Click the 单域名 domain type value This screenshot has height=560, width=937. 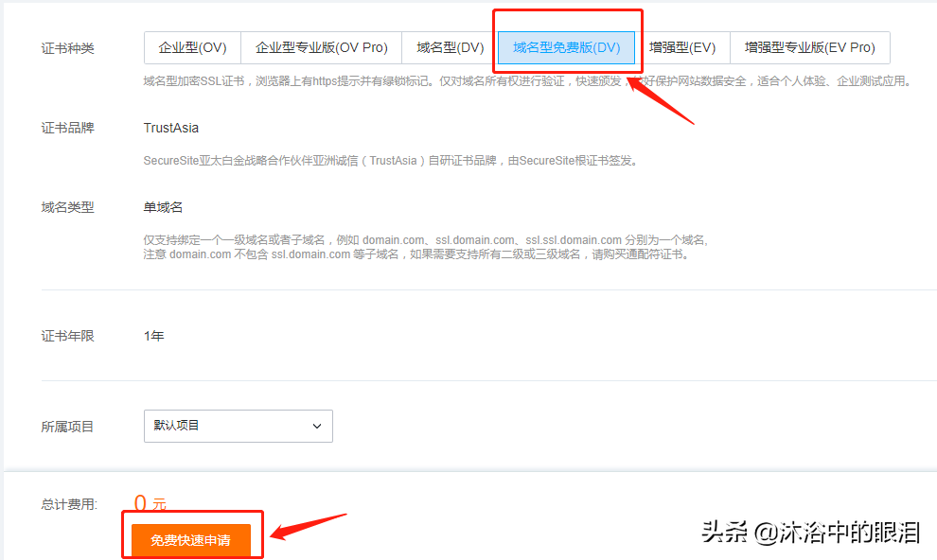(163, 207)
